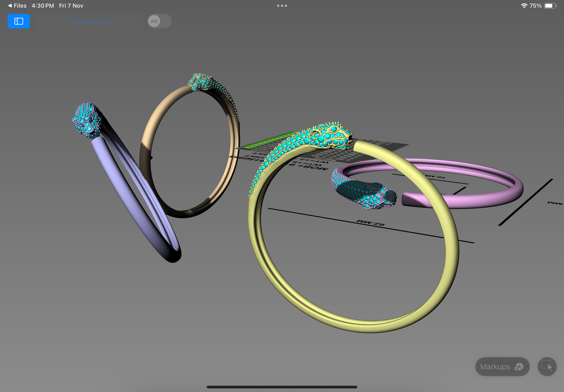564x392 pixels.
Task: Tap the multitasking ellipsis at top center
Action: 282,5
